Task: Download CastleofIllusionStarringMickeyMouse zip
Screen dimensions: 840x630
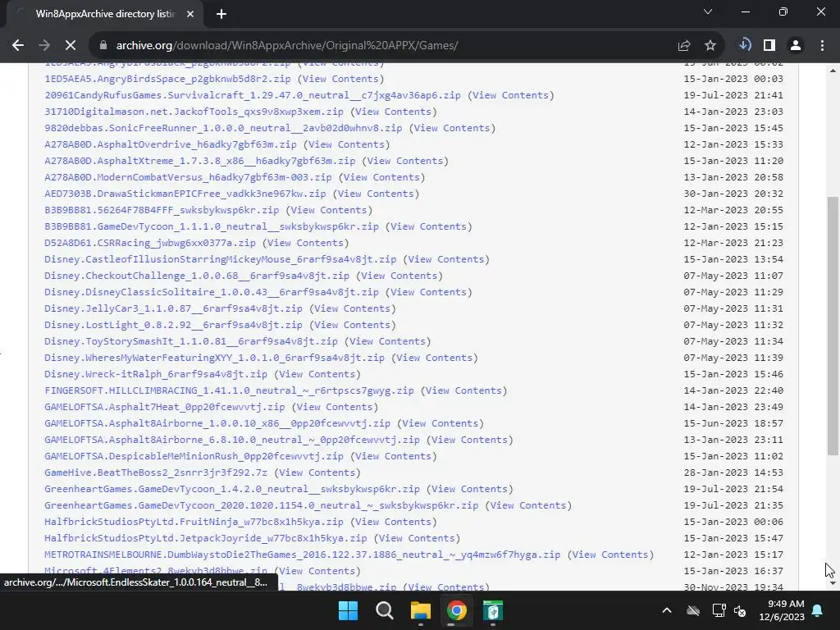Action: (x=221, y=259)
